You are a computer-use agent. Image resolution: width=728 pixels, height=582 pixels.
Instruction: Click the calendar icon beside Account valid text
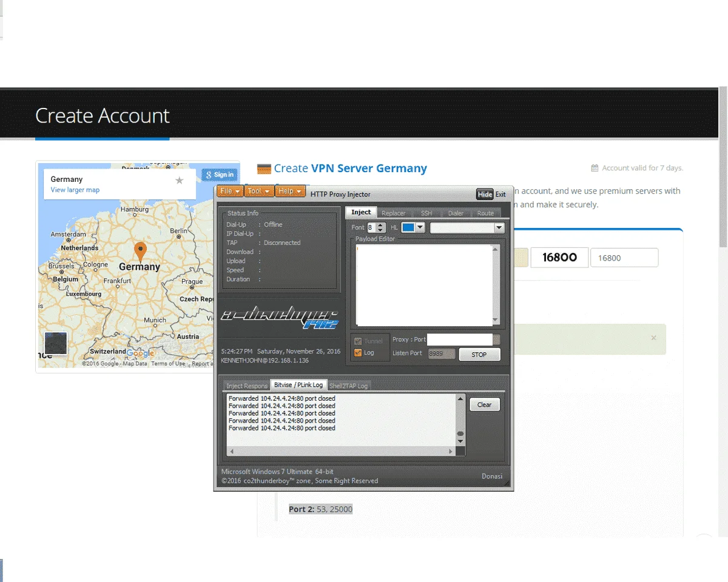click(595, 168)
